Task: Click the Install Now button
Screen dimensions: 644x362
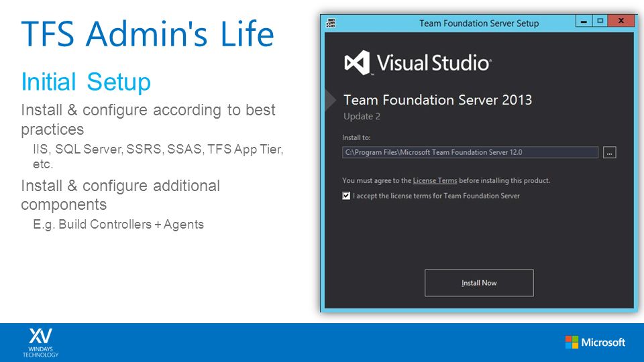Action: tap(479, 283)
